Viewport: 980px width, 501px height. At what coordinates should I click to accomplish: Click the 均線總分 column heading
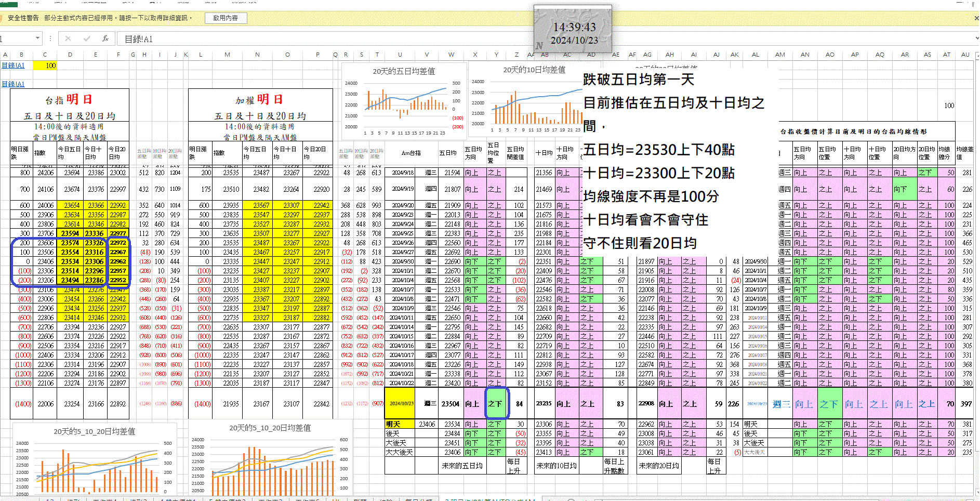pos(946,153)
